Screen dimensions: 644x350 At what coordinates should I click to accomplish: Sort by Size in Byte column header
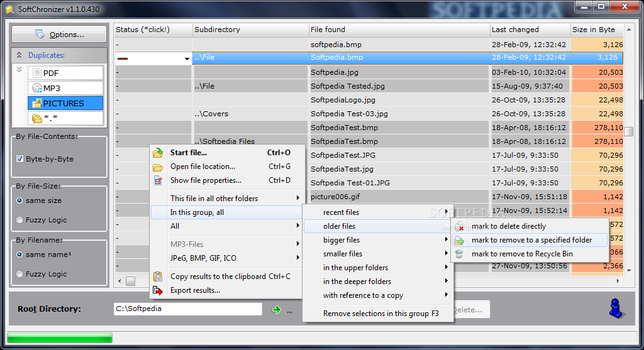coord(597,30)
